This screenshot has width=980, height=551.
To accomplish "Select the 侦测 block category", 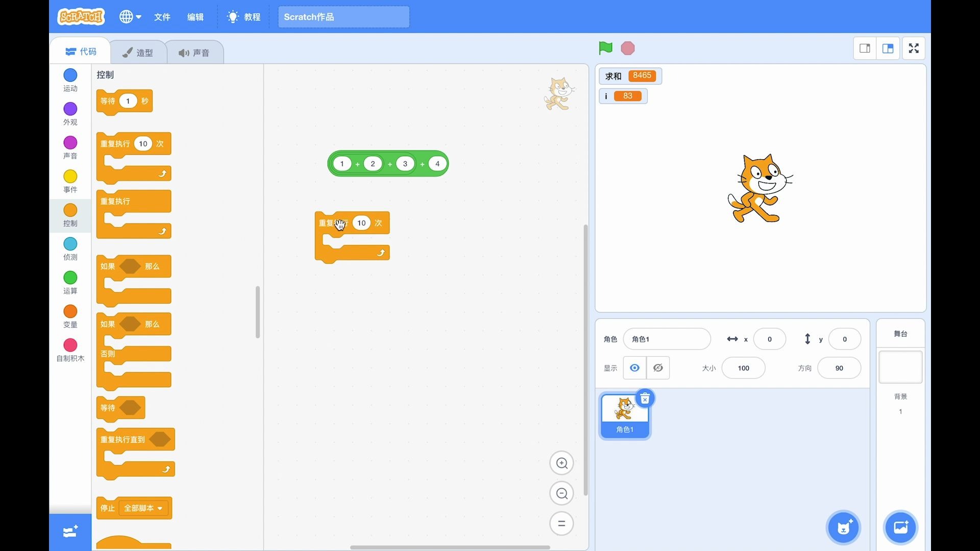I will pyautogui.click(x=70, y=249).
